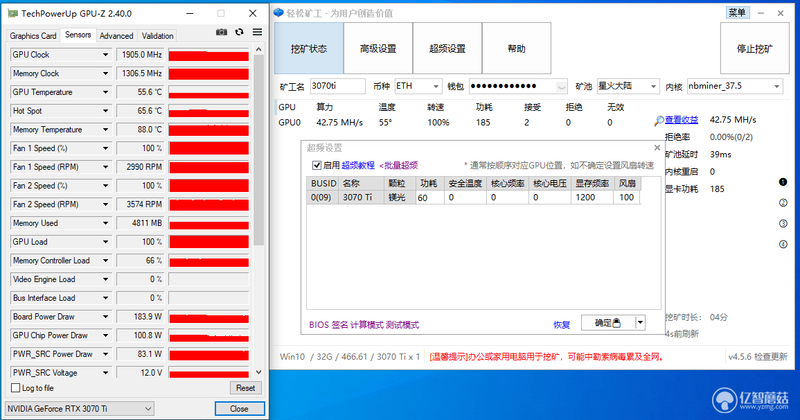Click the lock icon on 确定 button
Image resolution: width=800 pixels, height=420 pixels.
pos(616,323)
